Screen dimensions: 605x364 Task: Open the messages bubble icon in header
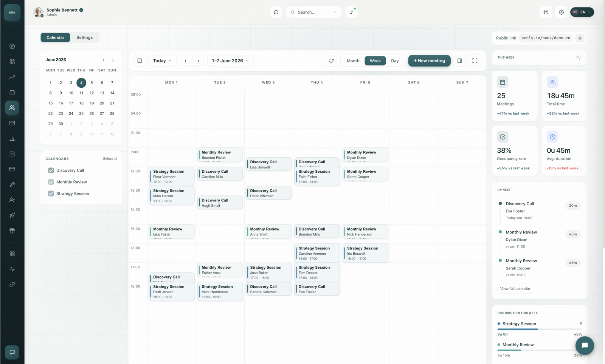(276, 12)
